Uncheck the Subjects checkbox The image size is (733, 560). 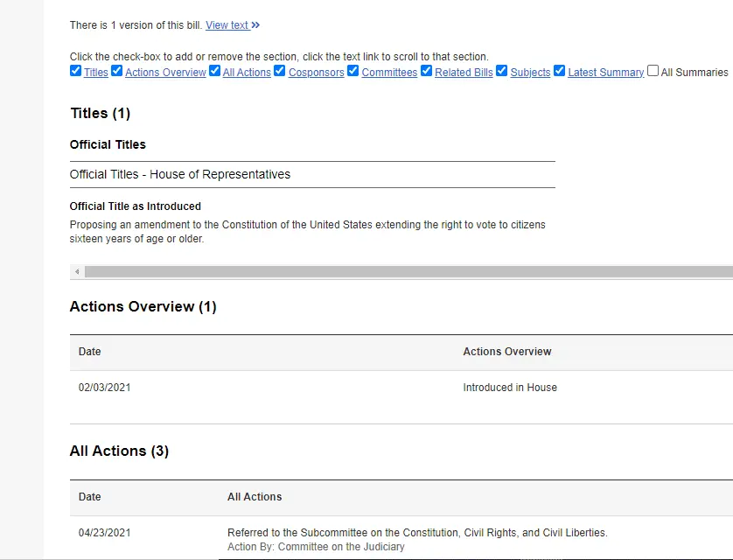(x=502, y=71)
